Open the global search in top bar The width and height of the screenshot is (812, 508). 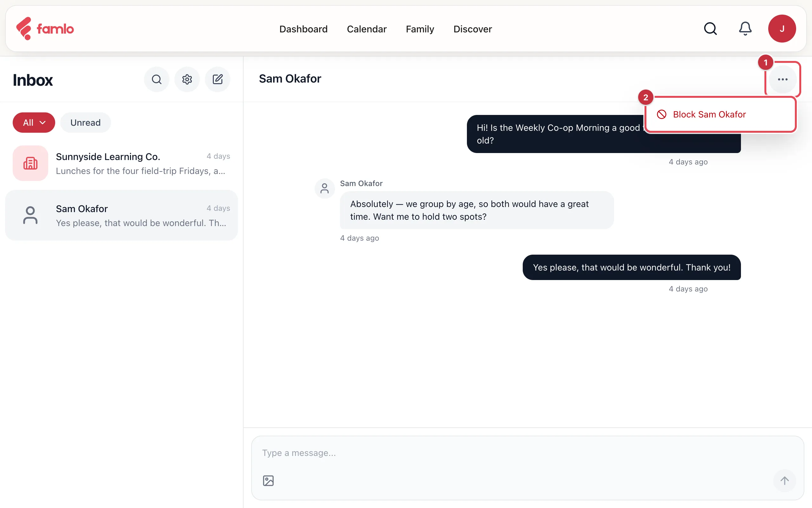click(710, 29)
